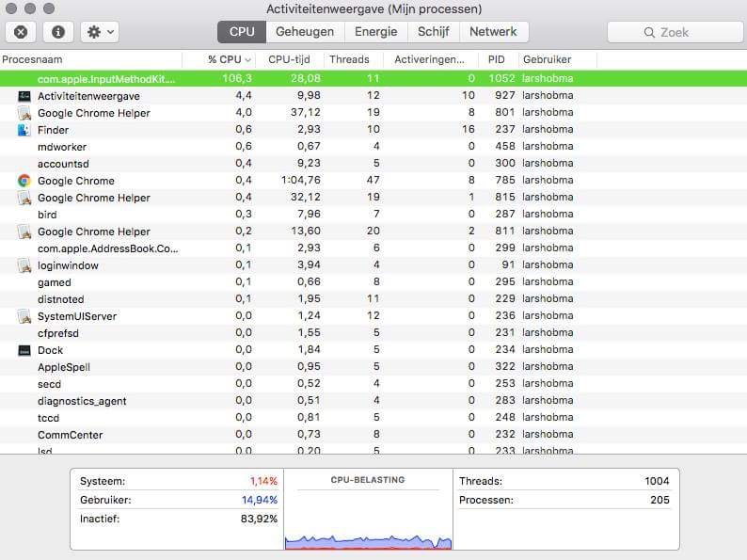Image resolution: width=747 pixels, height=560 pixels.
Task: Sort by the Activeringen column header
Action: (x=430, y=59)
